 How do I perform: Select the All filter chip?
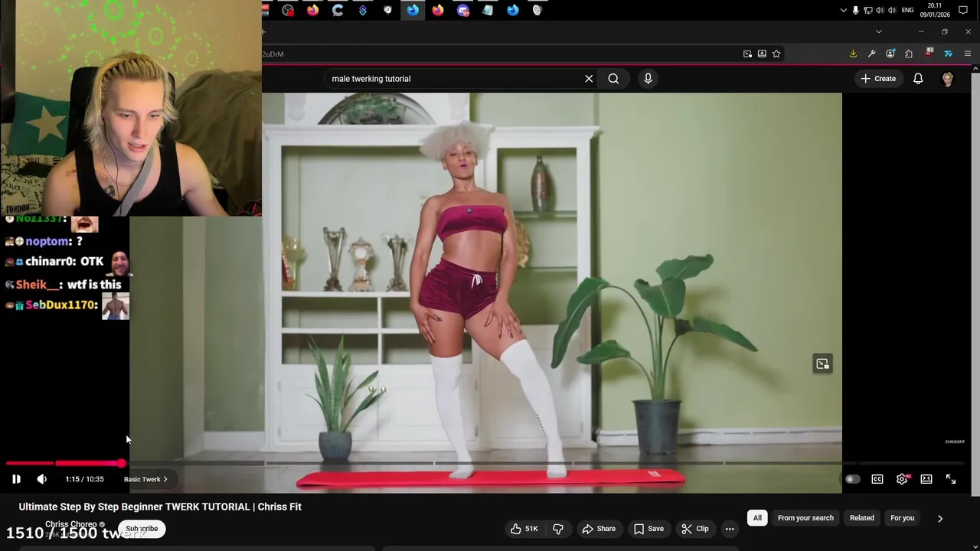tap(757, 518)
